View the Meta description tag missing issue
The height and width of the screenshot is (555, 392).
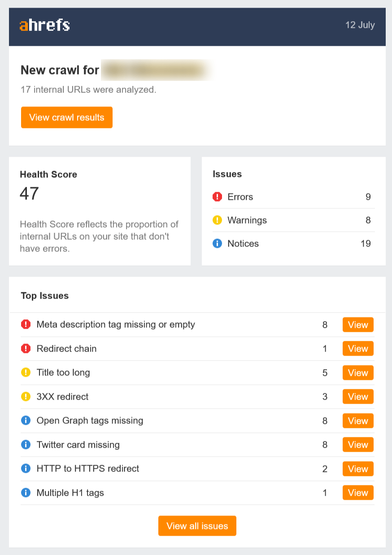click(x=357, y=325)
